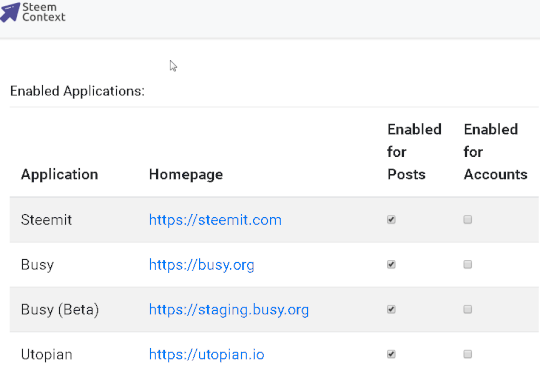This screenshot has height=371, width=540.
Task: Uncheck Enabled for Posts for Busy (Beta)
Action: coord(391,309)
